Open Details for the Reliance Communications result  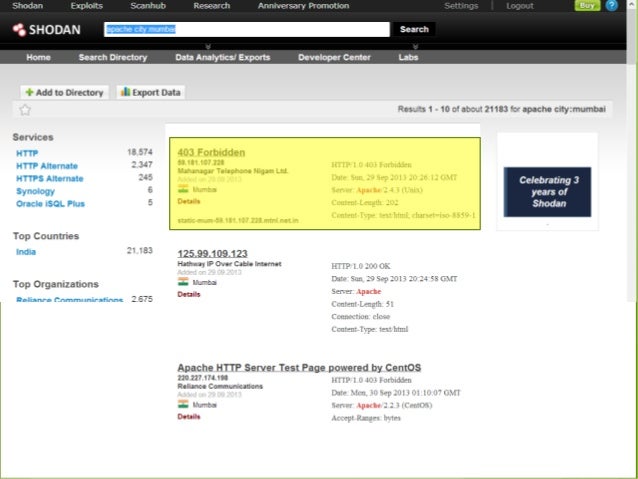[x=189, y=417]
